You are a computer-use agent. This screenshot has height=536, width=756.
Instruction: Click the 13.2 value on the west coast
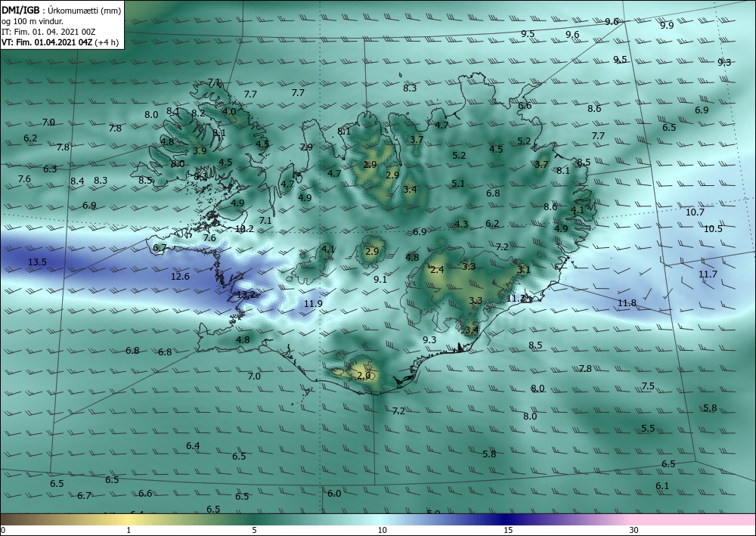pos(246,295)
